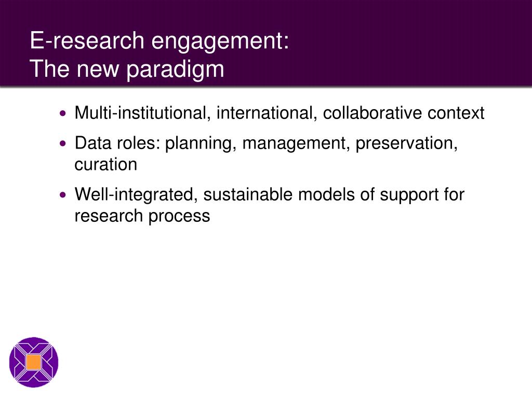The height and width of the screenshot is (399, 532).
Task: Select the bullet dot beside Data roles
Action: point(63,143)
